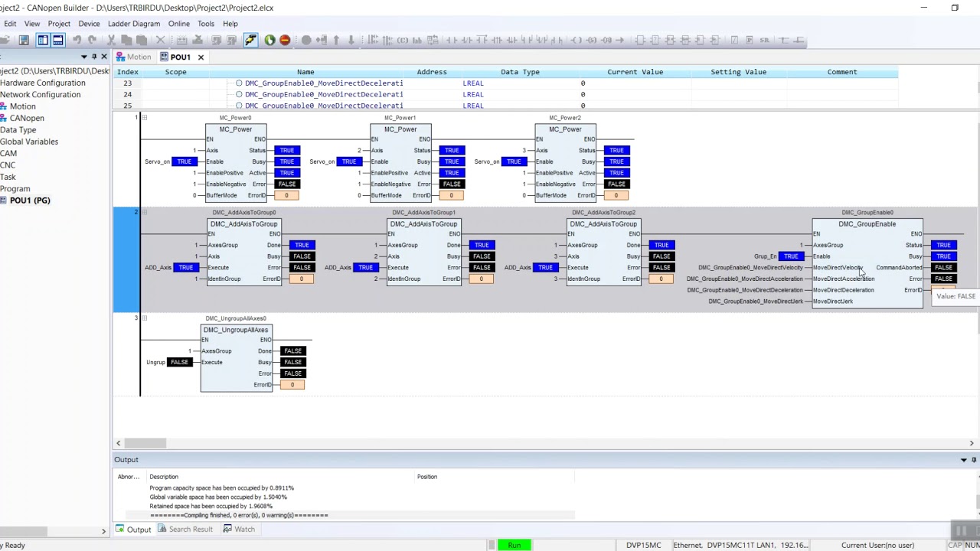Open the Help menu
This screenshot has height=551, width=980.
230,24
